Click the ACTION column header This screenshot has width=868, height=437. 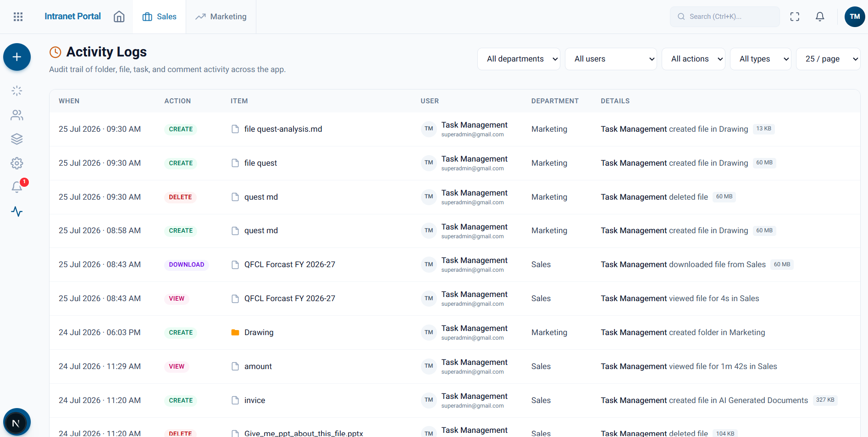[x=177, y=101]
